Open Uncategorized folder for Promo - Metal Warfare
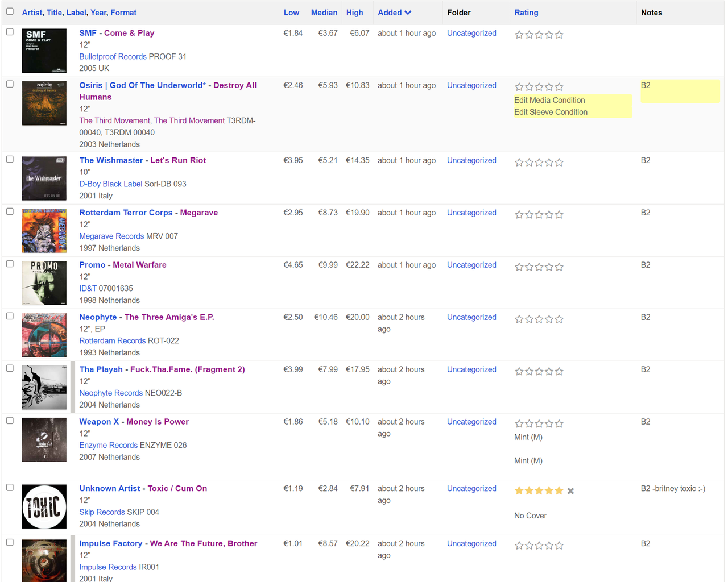The image size is (728, 582). click(x=471, y=265)
